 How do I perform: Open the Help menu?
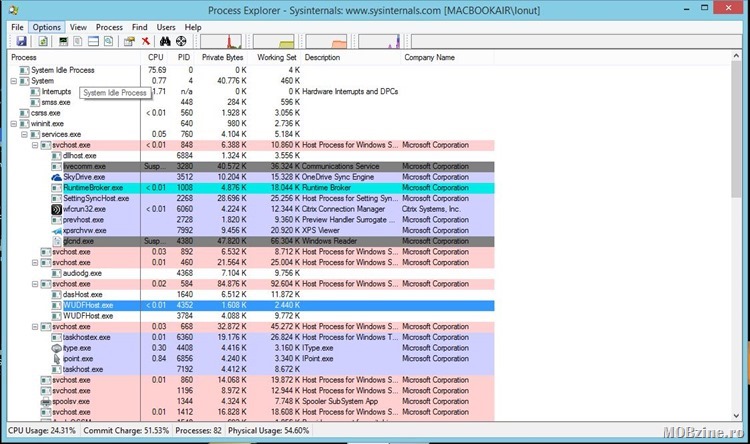[x=193, y=27]
